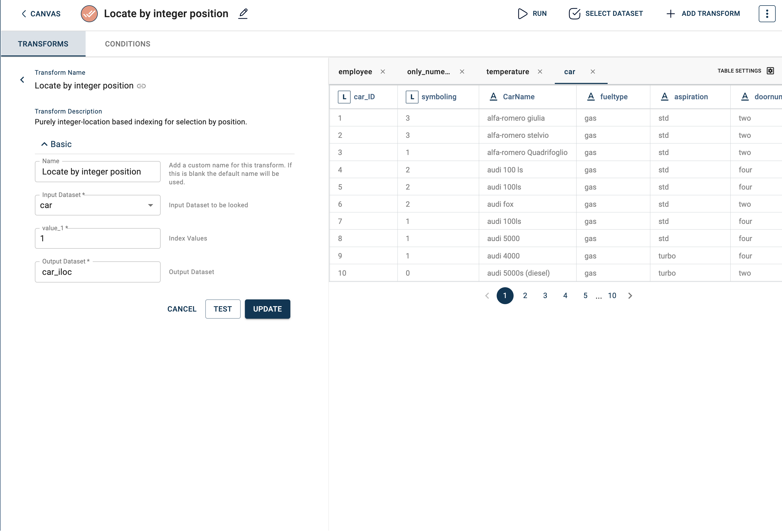Screen dimensions: 782x532
Task: Click the fueltype text type icon
Action: coord(591,97)
